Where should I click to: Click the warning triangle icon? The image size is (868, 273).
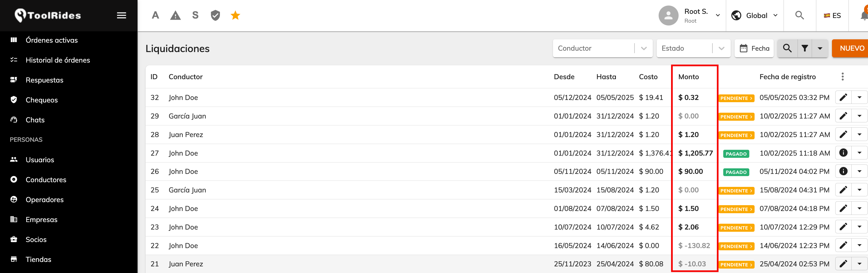coord(175,16)
